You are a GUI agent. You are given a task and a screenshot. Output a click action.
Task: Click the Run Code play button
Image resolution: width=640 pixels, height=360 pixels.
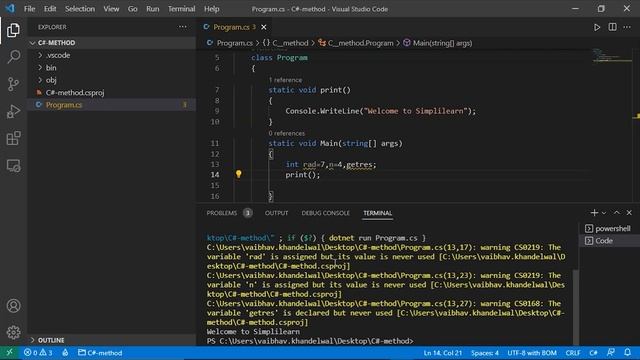(x=597, y=27)
